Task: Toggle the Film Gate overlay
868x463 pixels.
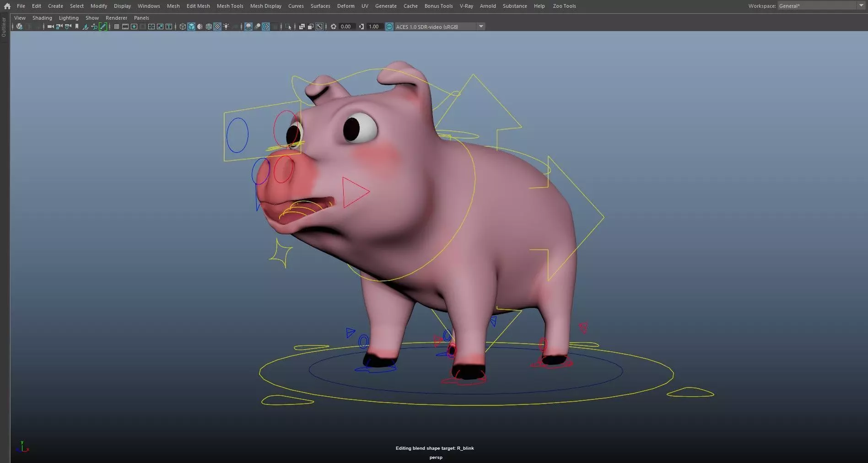Action: 125,27
